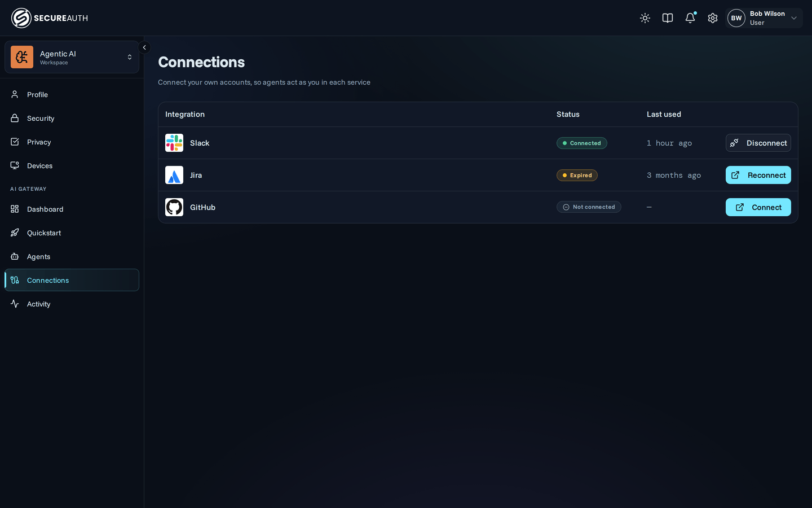
Task: Connect the GitHub integration
Action: click(x=758, y=207)
